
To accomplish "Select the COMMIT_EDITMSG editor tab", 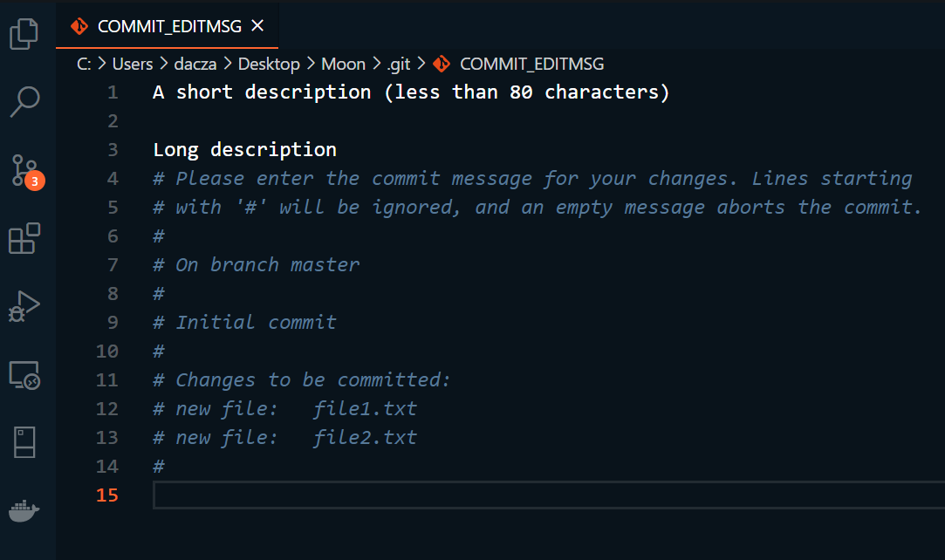I will (x=166, y=26).
